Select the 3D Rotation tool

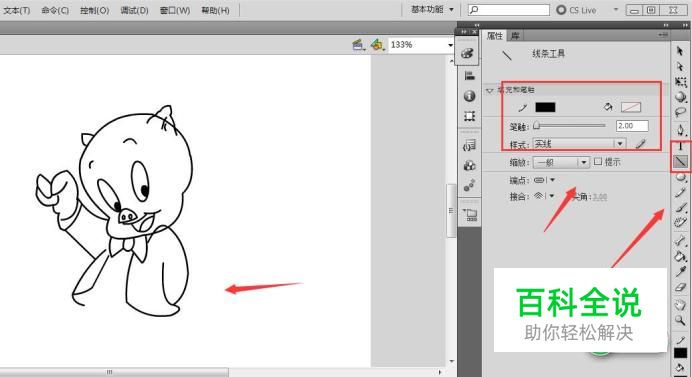click(681, 97)
